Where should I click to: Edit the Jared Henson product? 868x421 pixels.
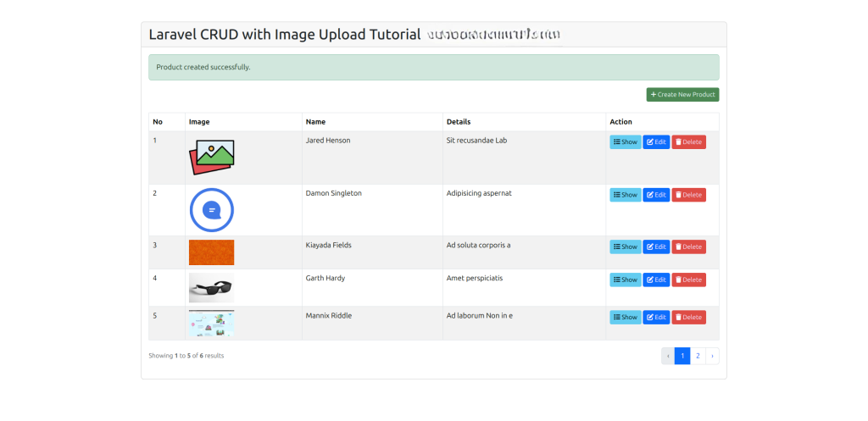[x=657, y=142]
